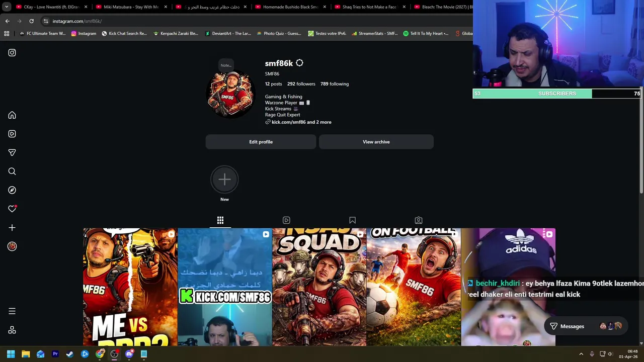Switch to the Posts grid tab

(220, 220)
